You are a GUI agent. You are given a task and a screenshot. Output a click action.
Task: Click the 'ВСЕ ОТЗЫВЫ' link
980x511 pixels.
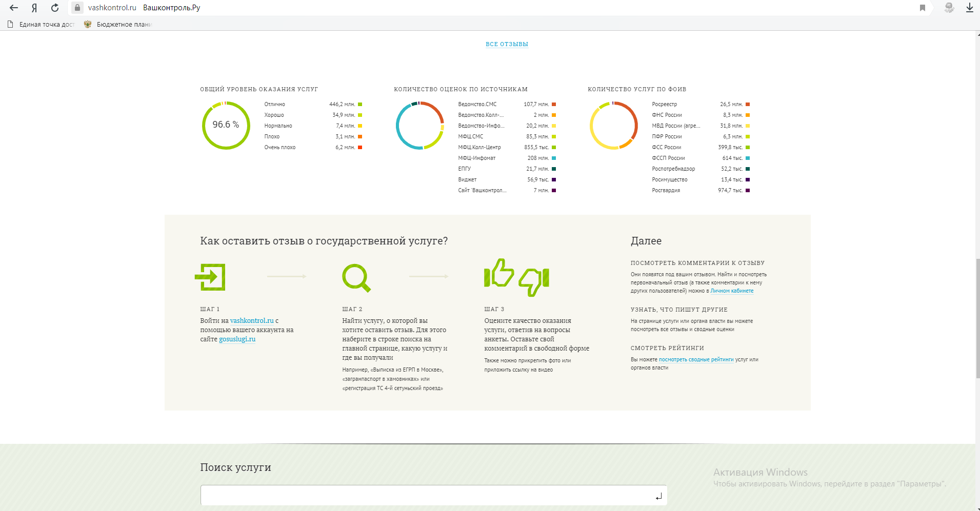[x=507, y=44]
